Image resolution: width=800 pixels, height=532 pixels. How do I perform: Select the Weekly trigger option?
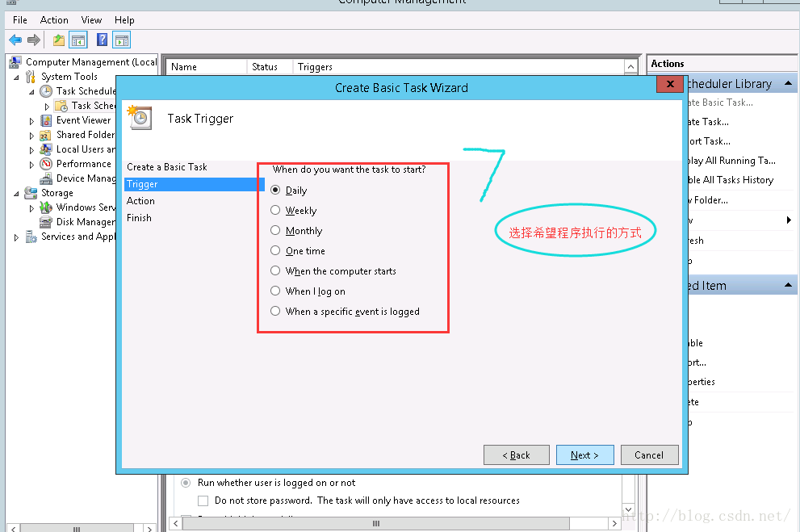[275, 210]
